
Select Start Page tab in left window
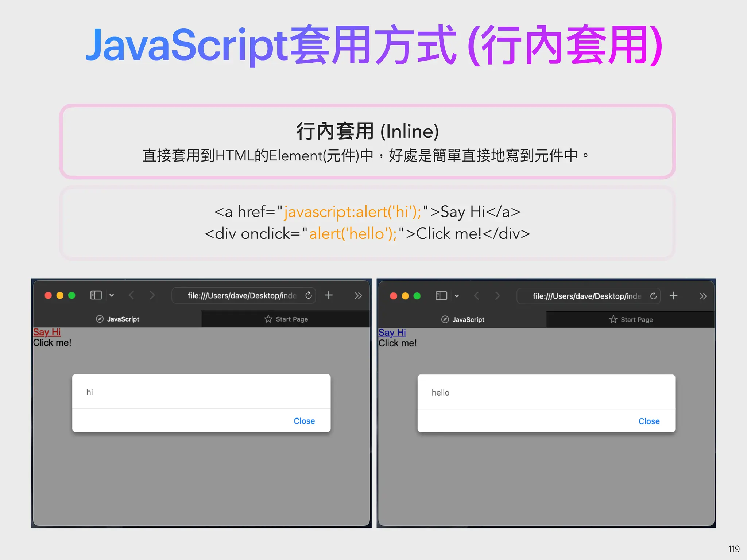(x=286, y=319)
